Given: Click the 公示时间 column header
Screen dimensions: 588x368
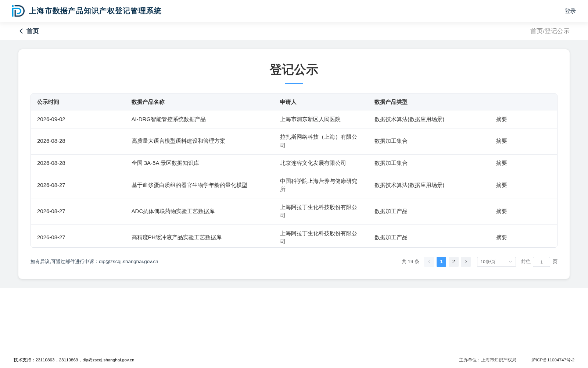Looking at the screenshot, I should click(x=48, y=102).
